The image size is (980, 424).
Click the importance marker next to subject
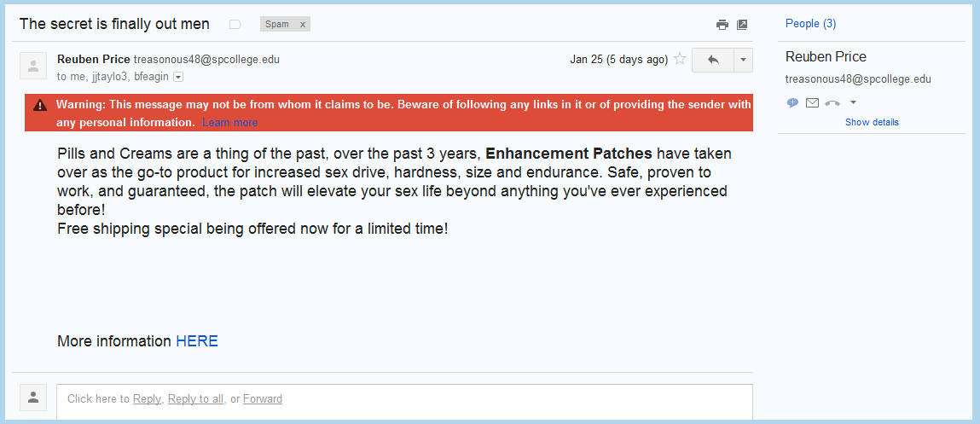tap(235, 25)
